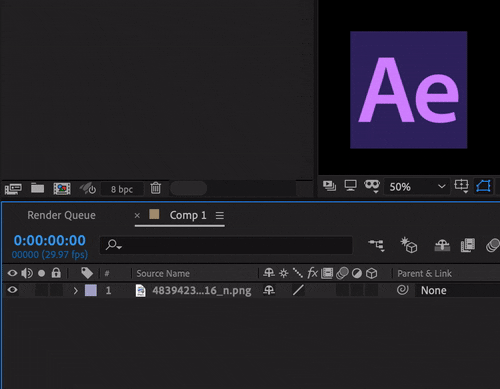Toggle Always Preview This View icon
The image size is (500, 389).
(x=330, y=186)
